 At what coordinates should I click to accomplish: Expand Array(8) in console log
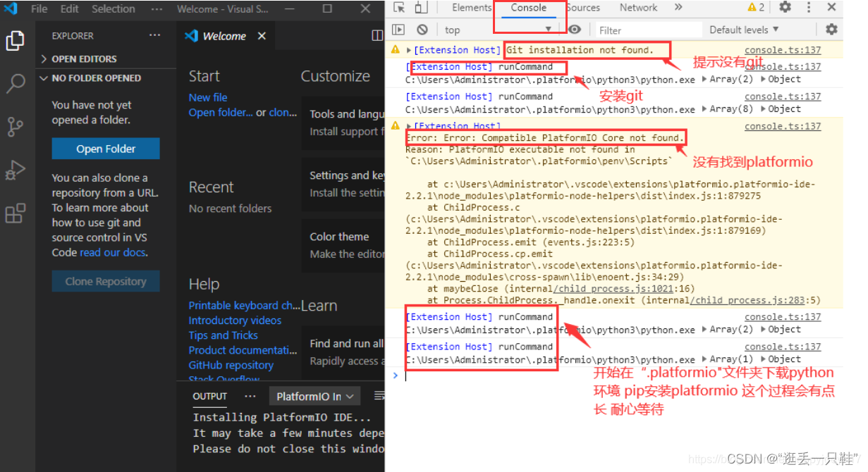click(x=728, y=109)
